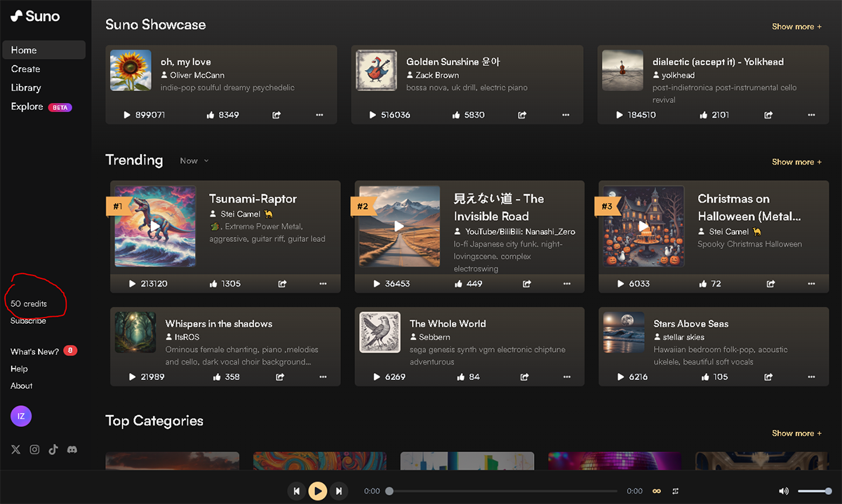Open 'The Whole World' song title
The width and height of the screenshot is (842, 504).
tap(448, 324)
